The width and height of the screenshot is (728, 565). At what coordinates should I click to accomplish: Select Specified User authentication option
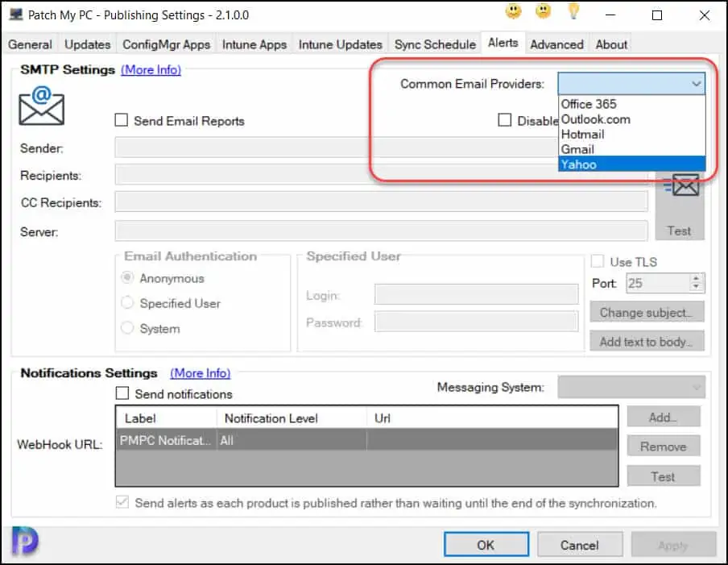pos(126,302)
